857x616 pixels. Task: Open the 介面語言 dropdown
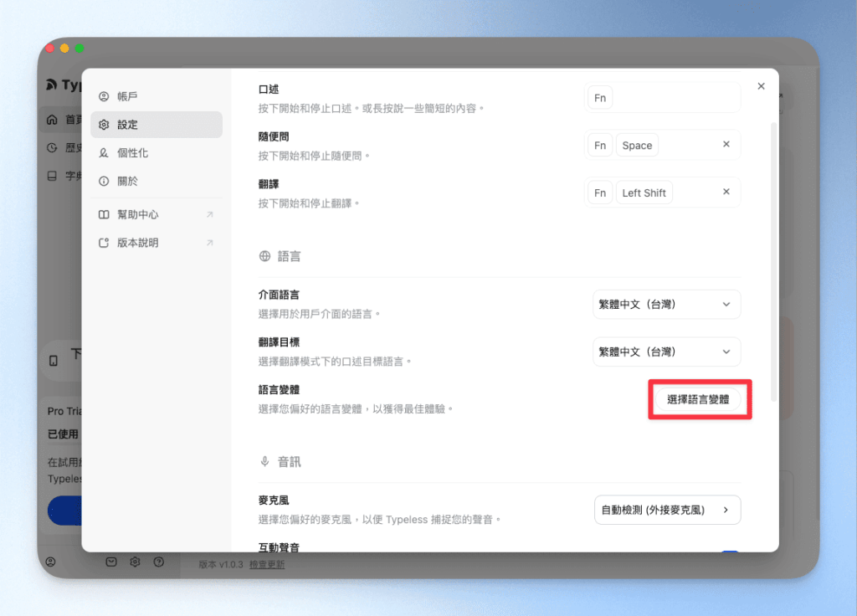667,304
